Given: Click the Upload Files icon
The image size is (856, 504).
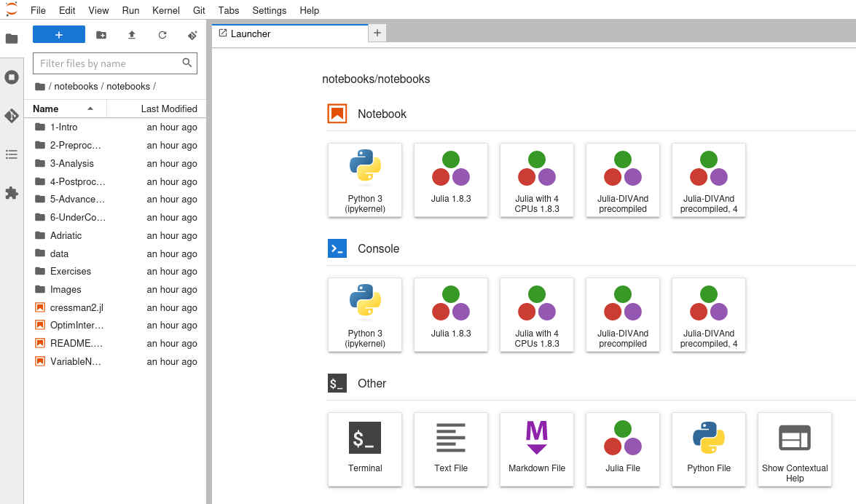Looking at the screenshot, I should (x=132, y=35).
